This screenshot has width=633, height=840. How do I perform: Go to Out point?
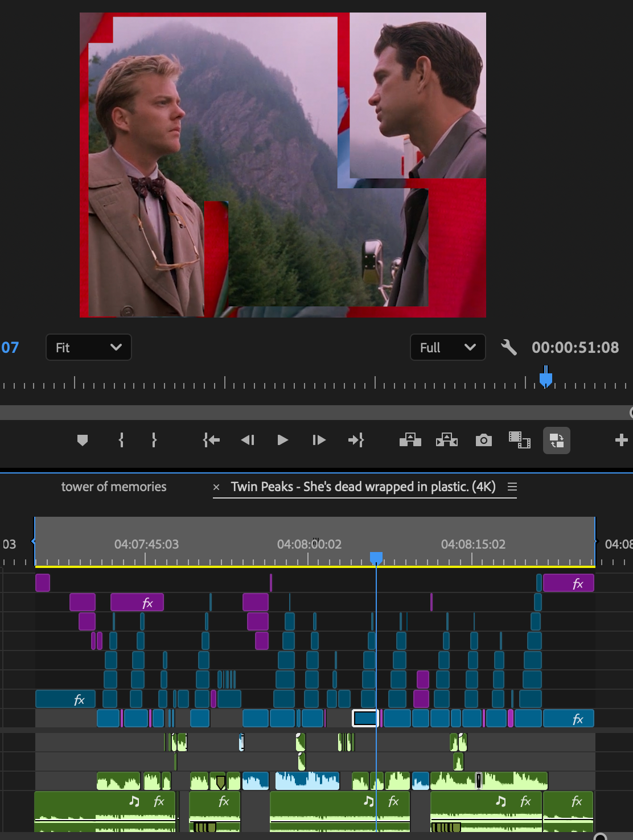[x=356, y=440]
